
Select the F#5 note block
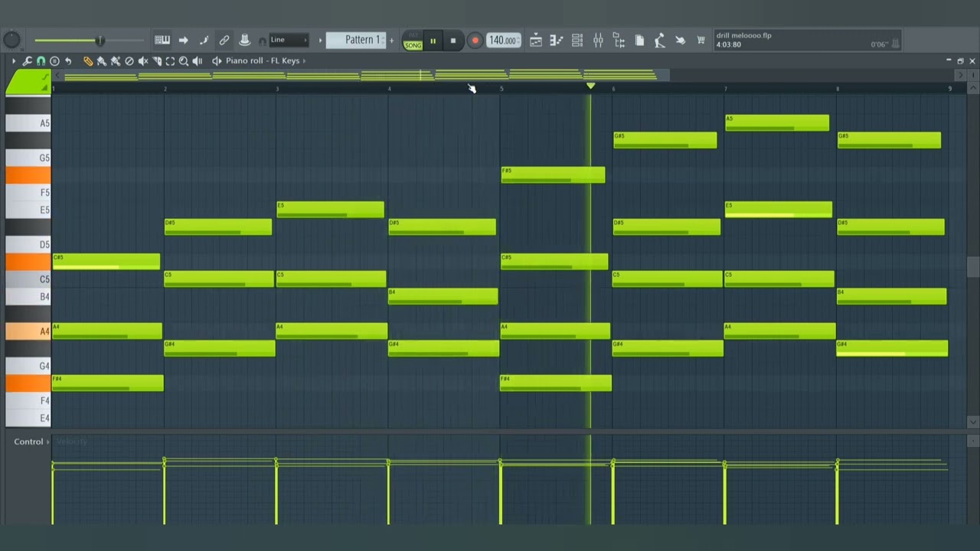553,175
